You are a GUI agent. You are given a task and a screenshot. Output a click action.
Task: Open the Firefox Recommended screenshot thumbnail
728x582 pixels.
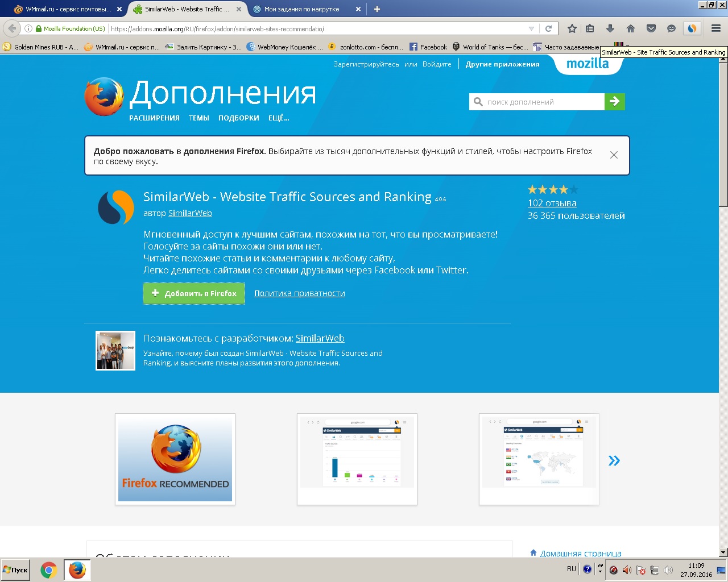tap(175, 459)
